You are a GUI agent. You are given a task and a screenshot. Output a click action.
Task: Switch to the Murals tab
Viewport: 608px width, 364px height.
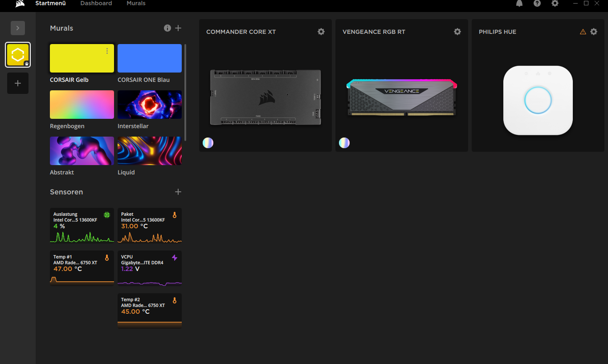click(x=136, y=3)
